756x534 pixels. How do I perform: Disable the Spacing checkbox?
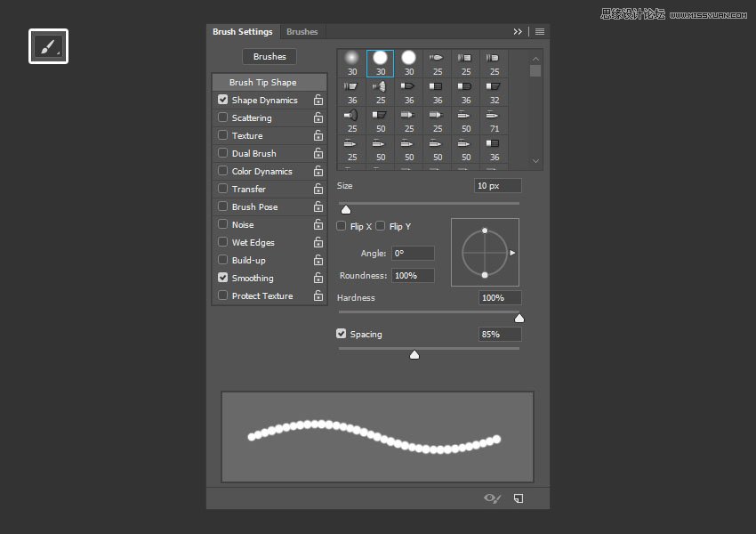click(x=342, y=334)
